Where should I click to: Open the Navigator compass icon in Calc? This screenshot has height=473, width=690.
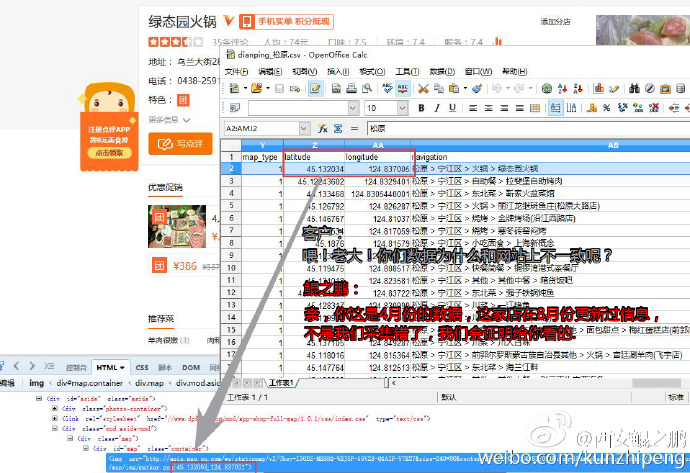[650, 88]
